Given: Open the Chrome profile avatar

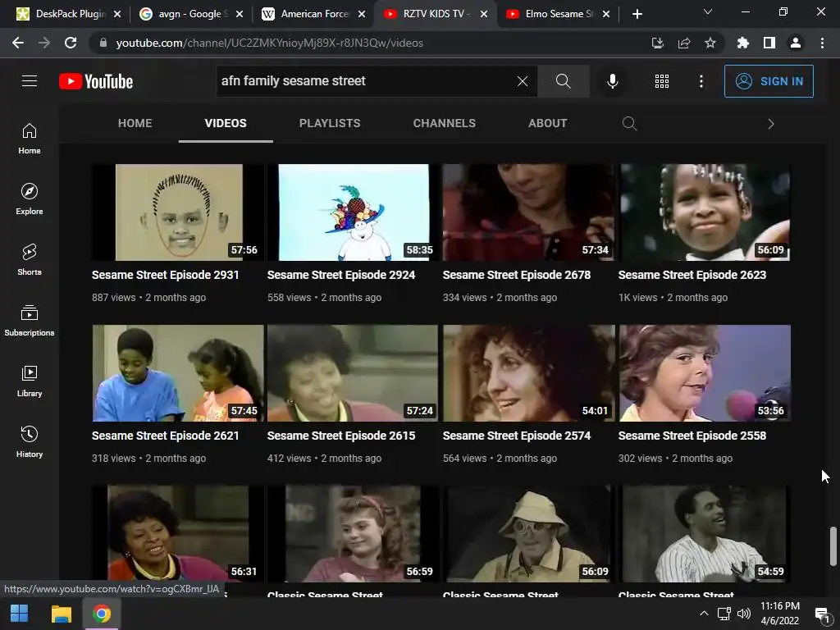Looking at the screenshot, I should [x=796, y=43].
